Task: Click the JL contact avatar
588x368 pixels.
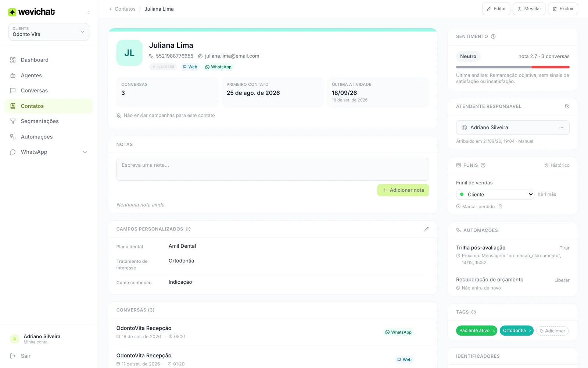Action: [x=129, y=53]
